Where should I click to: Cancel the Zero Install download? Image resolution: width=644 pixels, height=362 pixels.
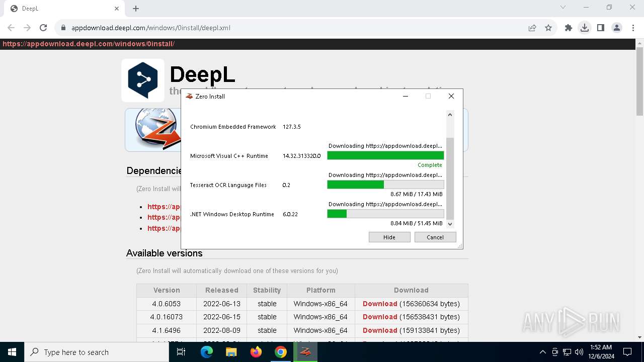435,237
